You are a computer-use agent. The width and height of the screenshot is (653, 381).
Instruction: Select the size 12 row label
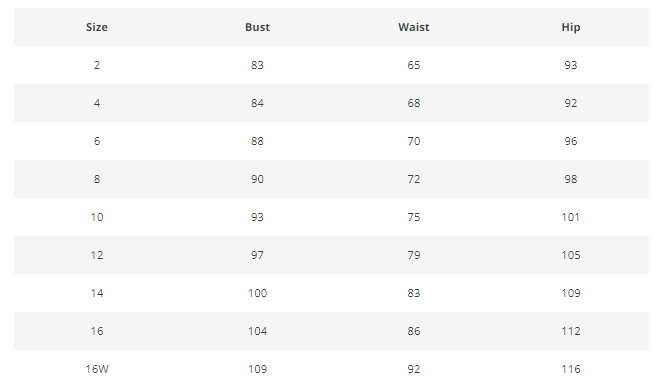(97, 255)
